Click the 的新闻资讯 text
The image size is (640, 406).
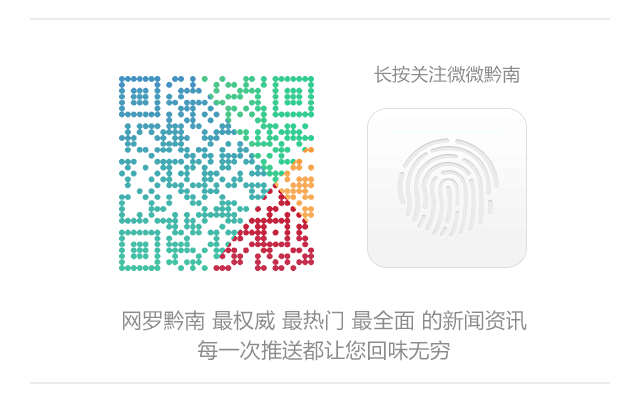point(474,321)
